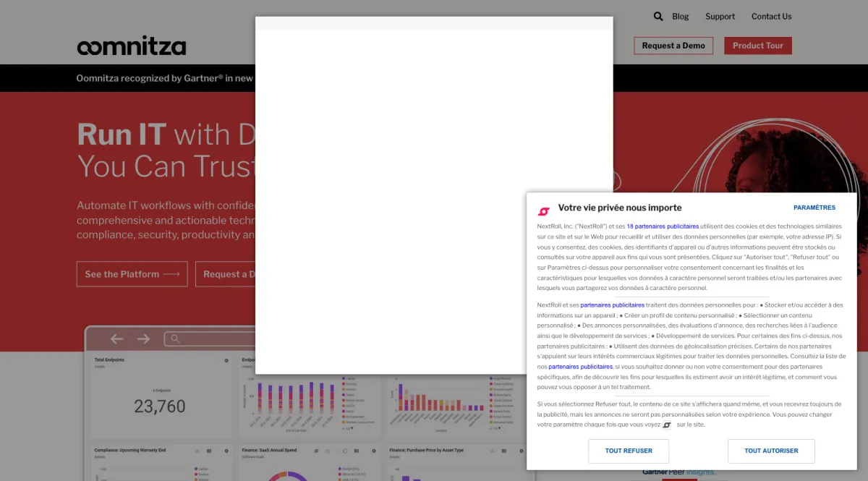This screenshot has height=481, width=868.
Task: Open PARAMÈTRES in the cookie dialog
Action: click(x=814, y=208)
